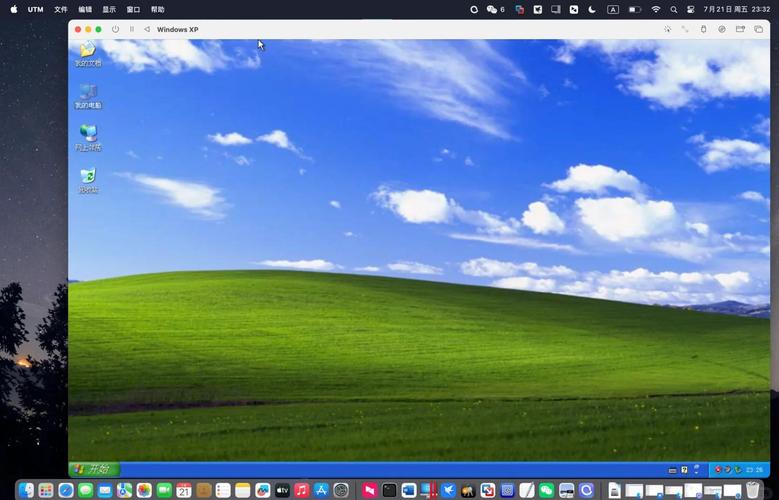779x500 pixels.
Task: Open Maps in the Dock
Action: pos(125,491)
